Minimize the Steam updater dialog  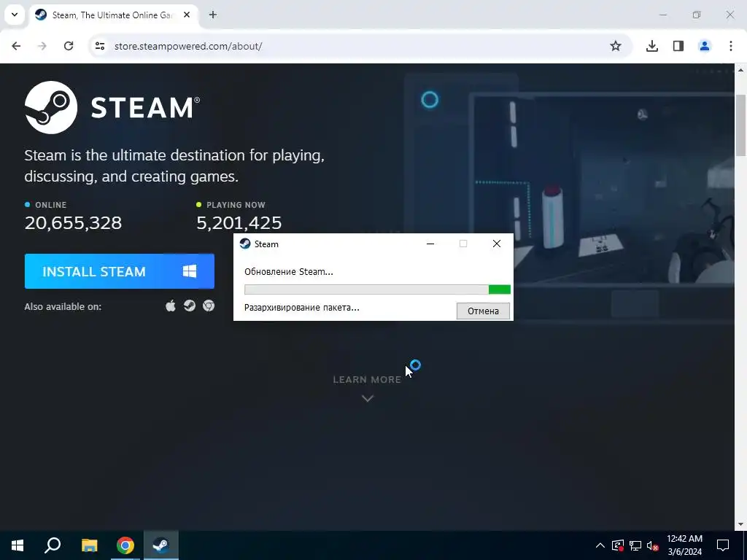(x=430, y=244)
